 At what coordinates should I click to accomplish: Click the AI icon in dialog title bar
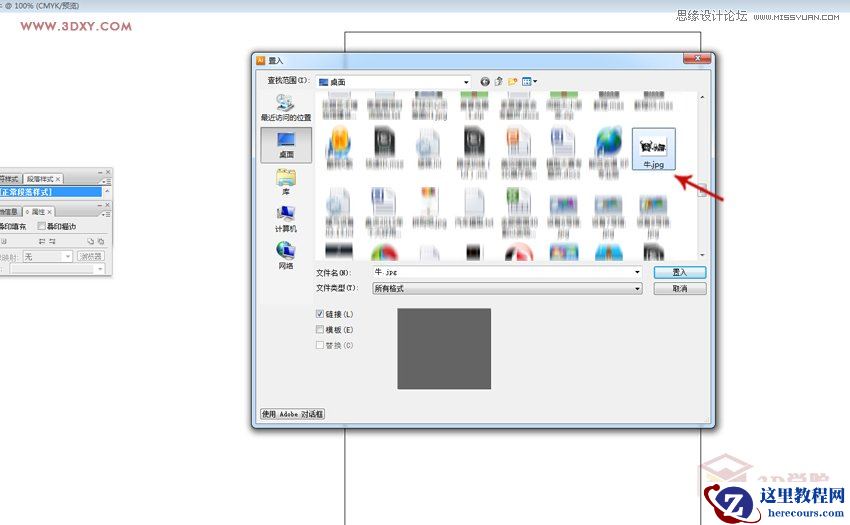pos(260,60)
